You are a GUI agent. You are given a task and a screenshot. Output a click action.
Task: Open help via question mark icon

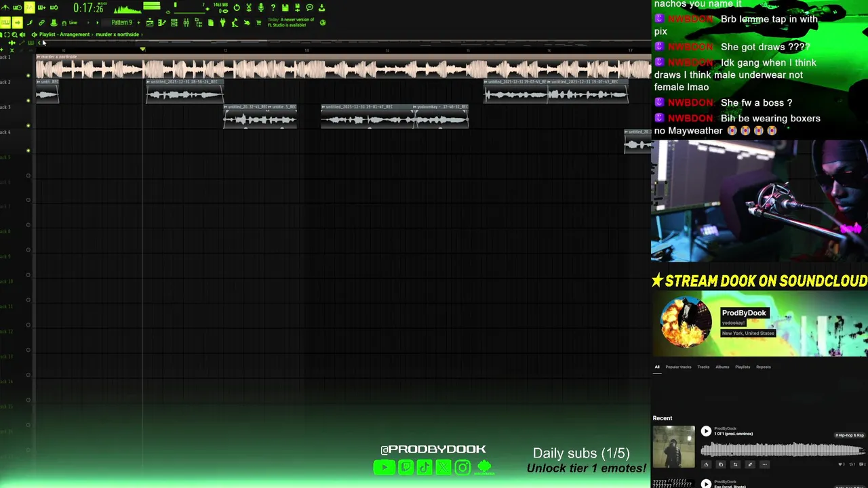coord(273,7)
